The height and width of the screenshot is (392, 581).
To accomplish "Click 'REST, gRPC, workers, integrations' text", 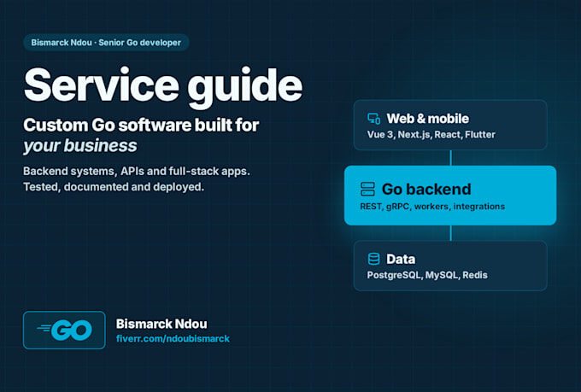I will click(432, 207).
